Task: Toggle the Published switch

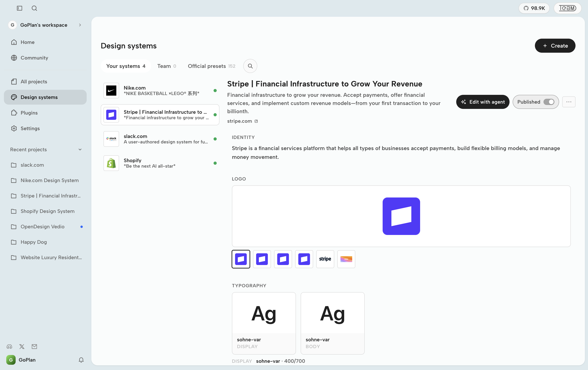Action: coord(549,102)
